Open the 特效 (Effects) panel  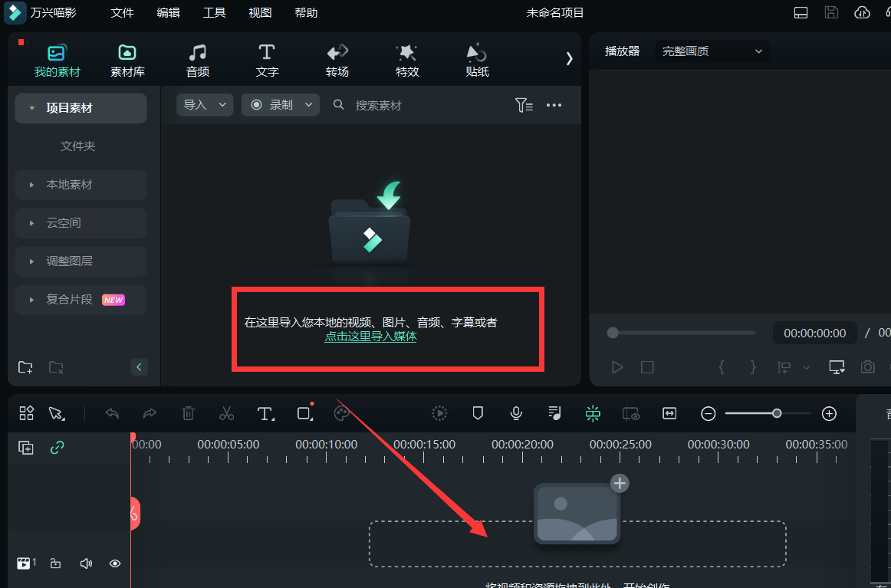point(406,60)
